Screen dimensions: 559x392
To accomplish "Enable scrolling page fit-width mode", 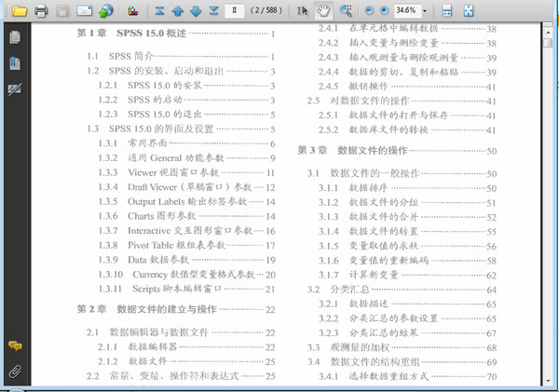I will pyautogui.click(x=446, y=11).
